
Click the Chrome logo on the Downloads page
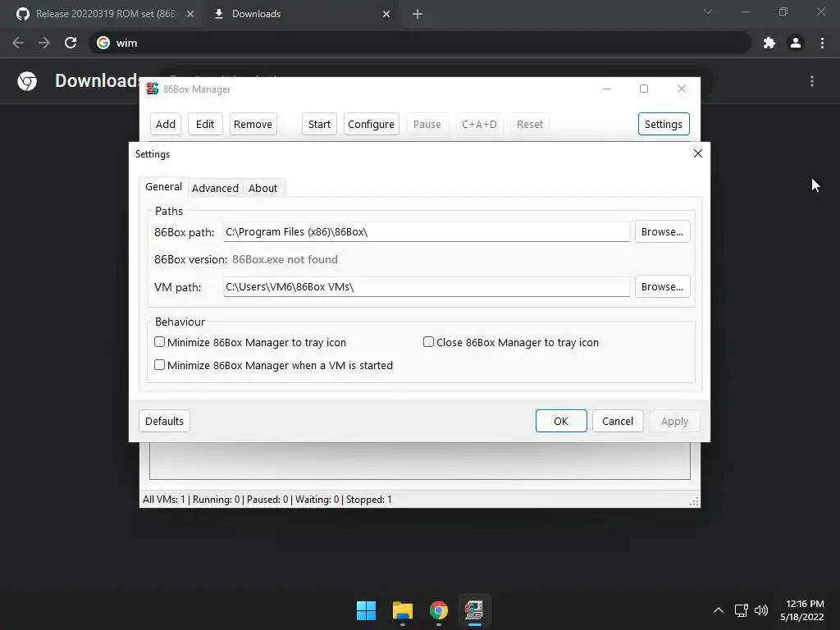pyautogui.click(x=27, y=81)
